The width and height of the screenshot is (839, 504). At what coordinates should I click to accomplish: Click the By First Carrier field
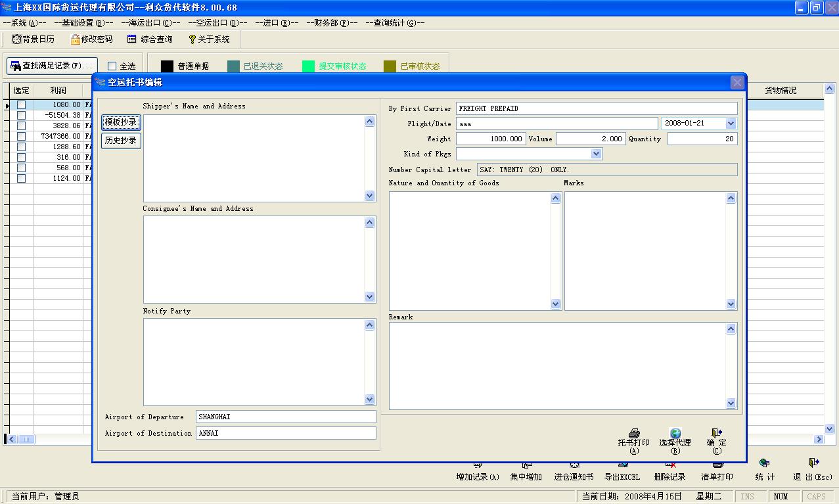click(x=597, y=108)
